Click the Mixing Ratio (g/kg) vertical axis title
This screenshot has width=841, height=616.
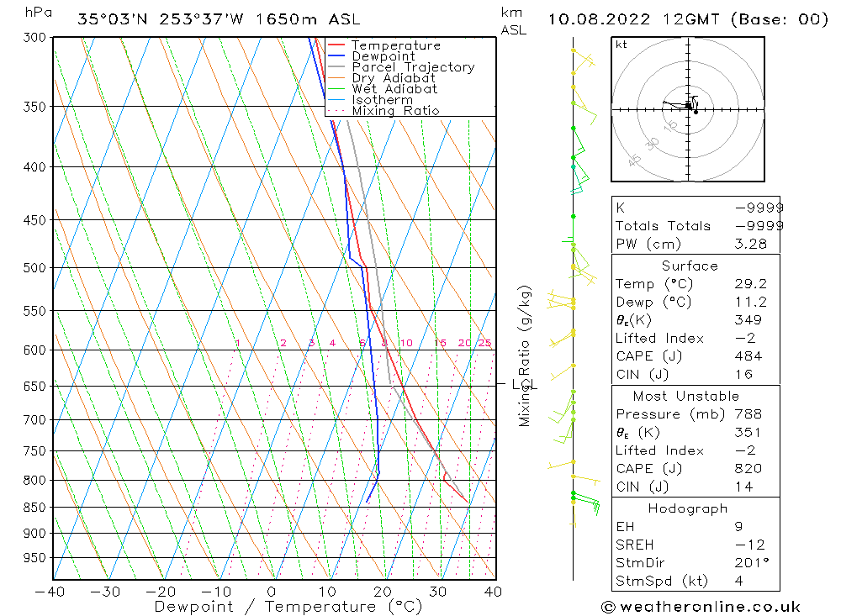point(525,356)
